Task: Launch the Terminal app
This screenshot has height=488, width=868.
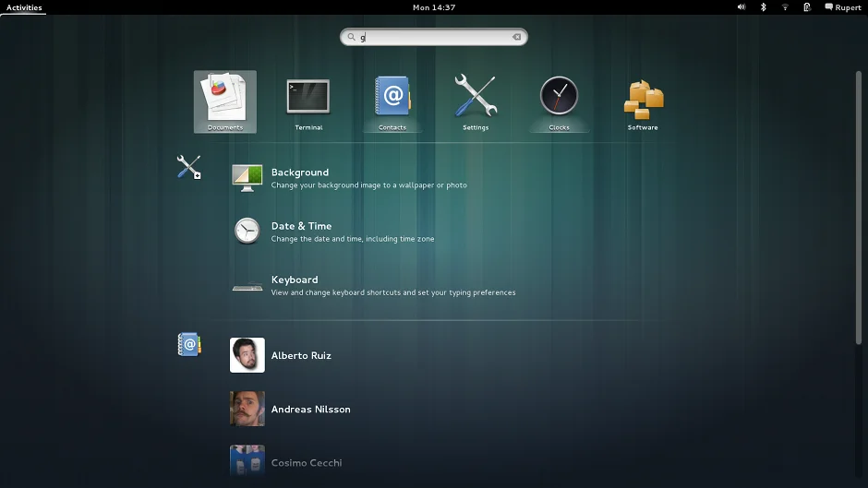Action: pos(308,101)
